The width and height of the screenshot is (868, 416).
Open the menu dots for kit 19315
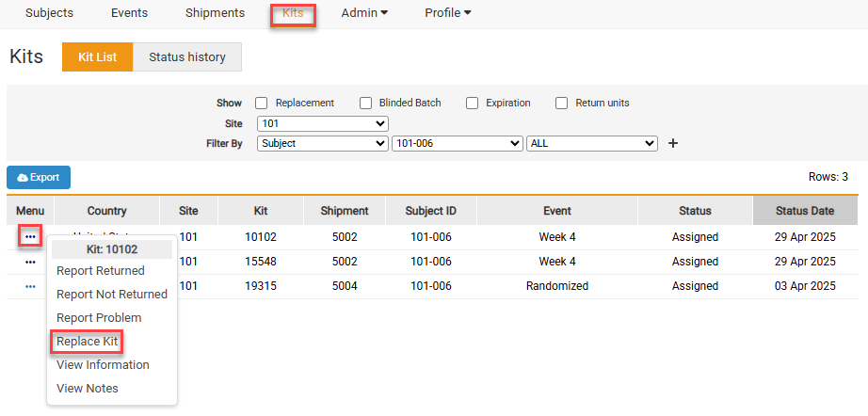point(30,286)
